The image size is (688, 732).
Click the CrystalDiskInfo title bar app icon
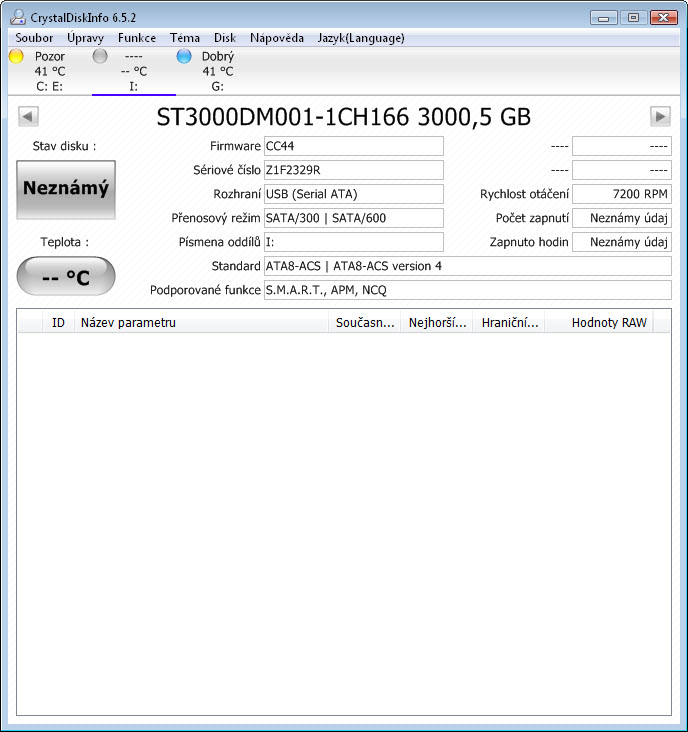click(x=18, y=17)
